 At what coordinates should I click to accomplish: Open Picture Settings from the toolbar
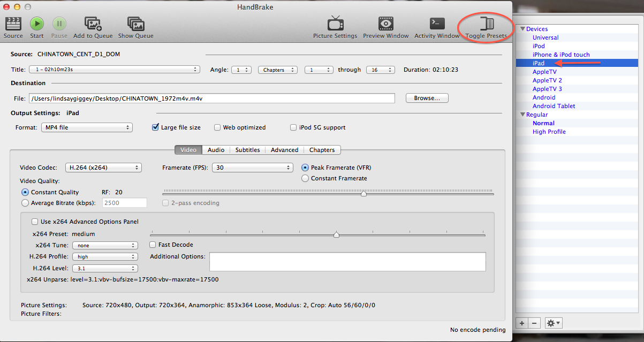point(336,24)
